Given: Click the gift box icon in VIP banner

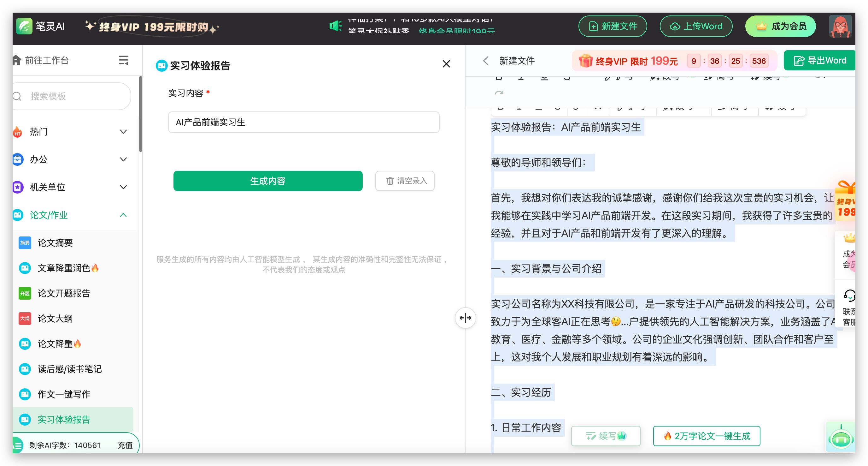Looking at the screenshot, I should click(586, 61).
